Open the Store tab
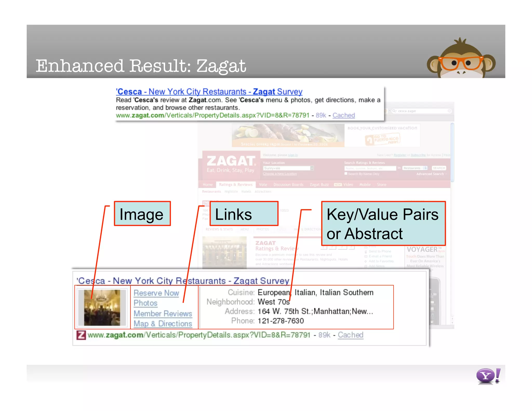 coord(381,184)
